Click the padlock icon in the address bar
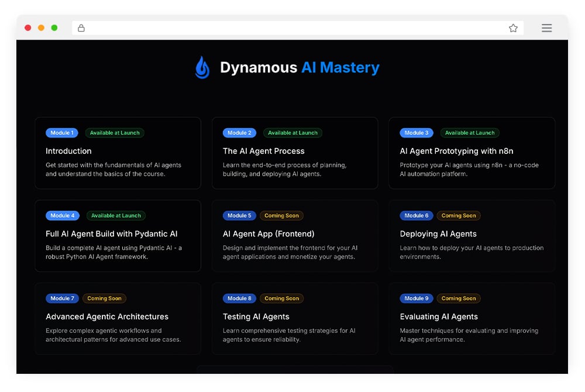Viewport: 585px width, 392px height. coord(81,28)
